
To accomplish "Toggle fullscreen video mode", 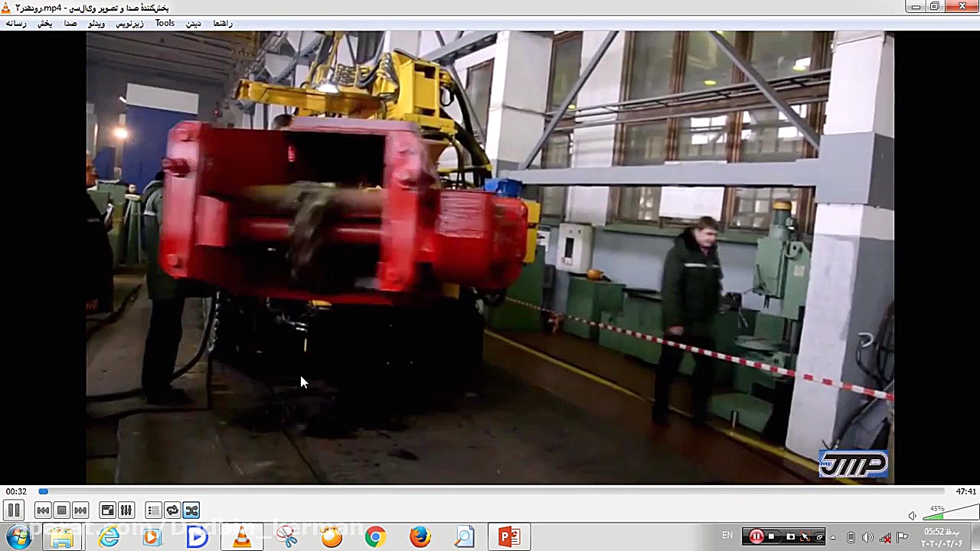I will [x=108, y=510].
